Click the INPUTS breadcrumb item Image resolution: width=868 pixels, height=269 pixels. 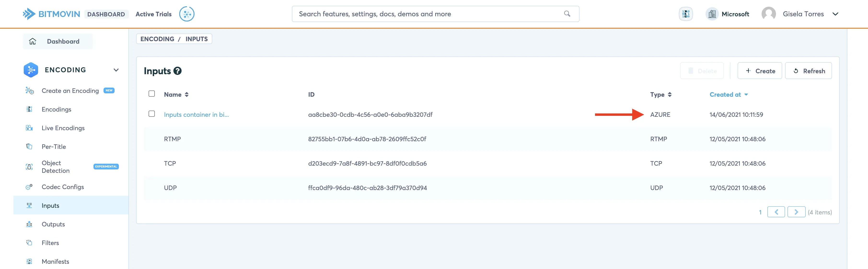pyautogui.click(x=197, y=39)
